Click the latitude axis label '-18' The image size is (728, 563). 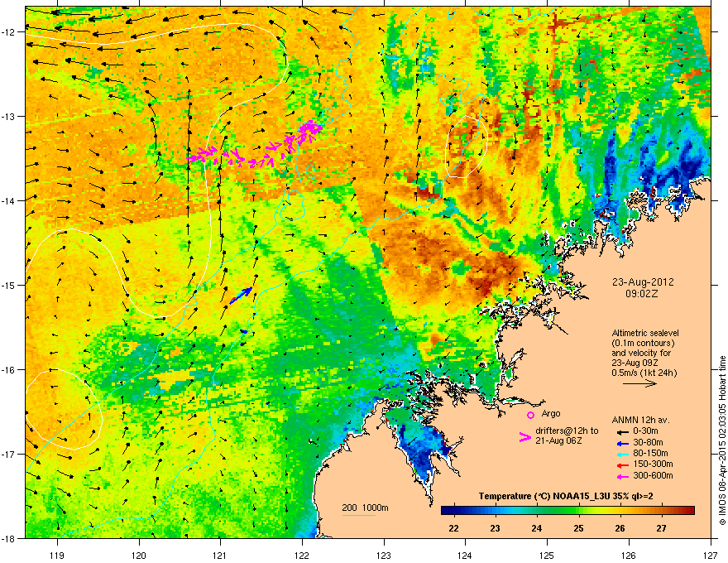9,538
